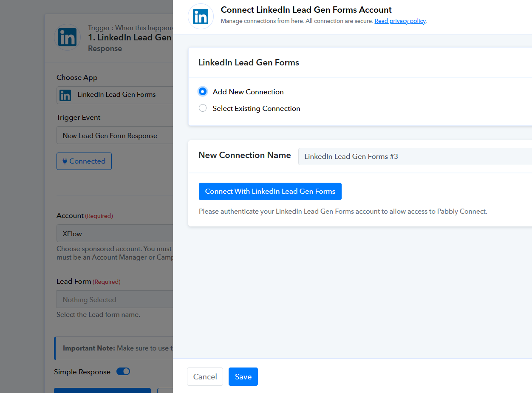Click the Save button
Image resolution: width=532 pixels, height=393 pixels.
(243, 377)
